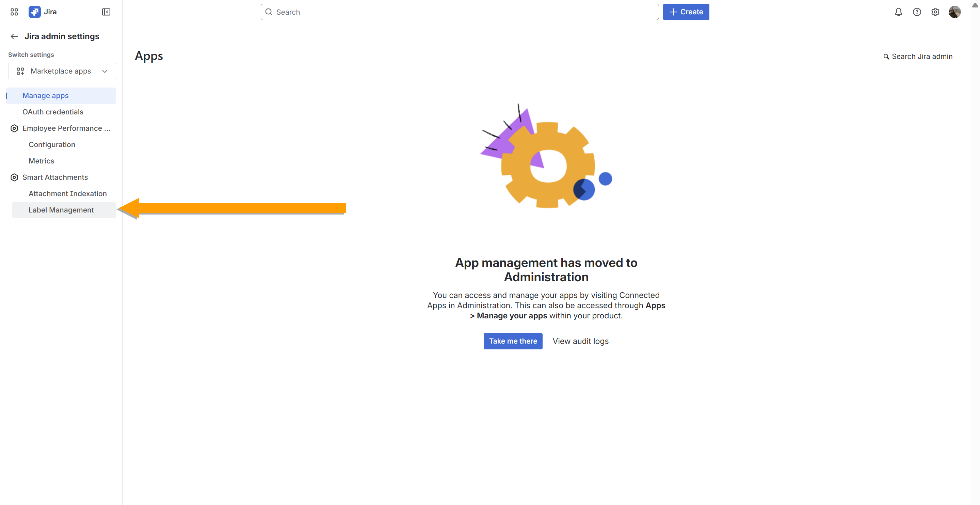Click the Jira logo icon
Screen dimensions: 980x505
coord(35,12)
